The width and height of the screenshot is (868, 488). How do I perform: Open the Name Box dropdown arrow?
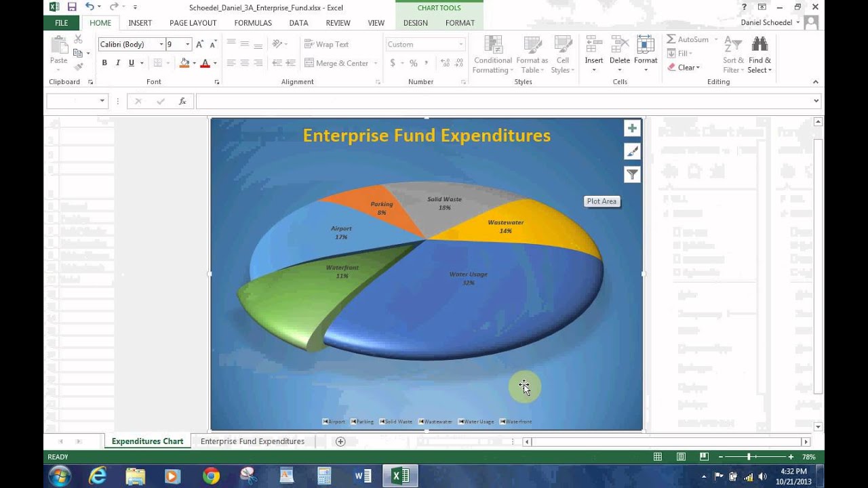point(102,101)
